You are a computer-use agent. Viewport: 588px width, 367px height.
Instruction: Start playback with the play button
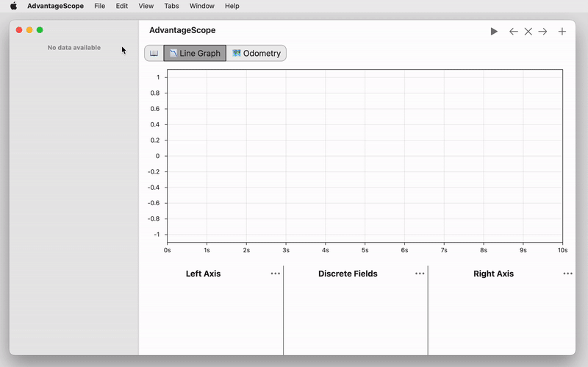pyautogui.click(x=494, y=32)
